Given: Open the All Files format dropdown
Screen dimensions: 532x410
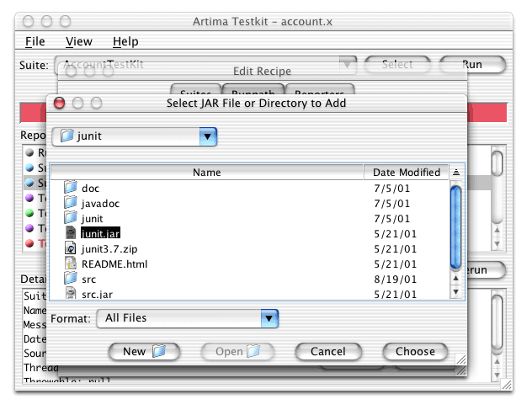Looking at the screenshot, I should pos(269,318).
